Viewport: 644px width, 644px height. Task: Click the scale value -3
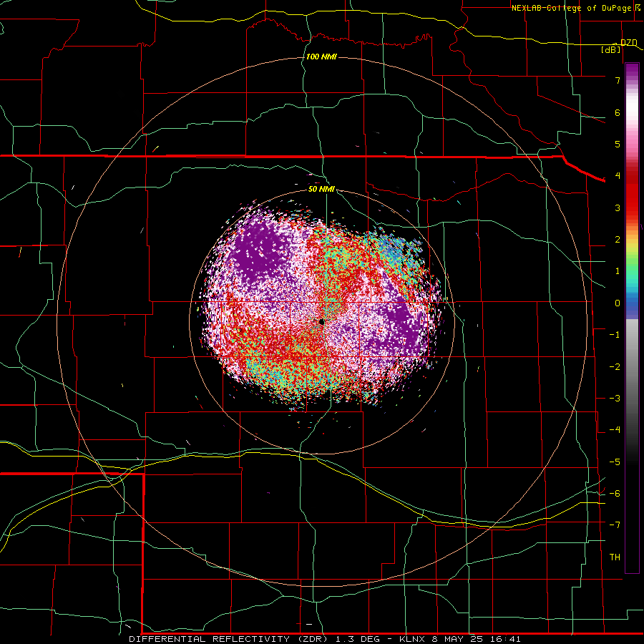[615, 399]
